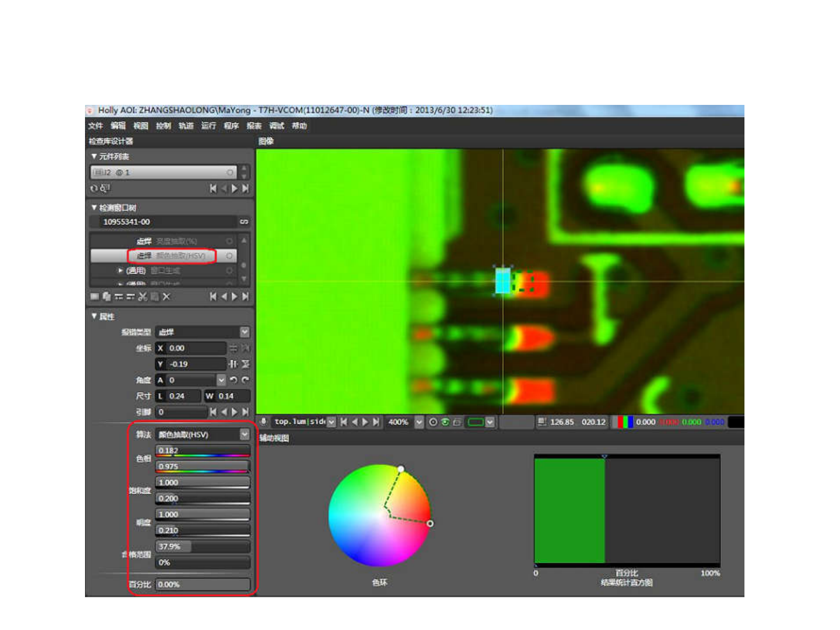Open the 文件 menu
Screen dimensions: 840x630
coord(95,126)
